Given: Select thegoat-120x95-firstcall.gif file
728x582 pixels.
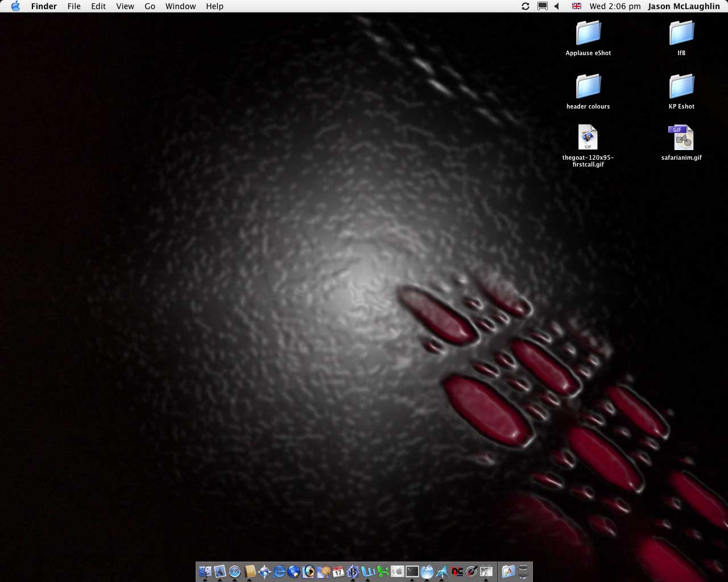Looking at the screenshot, I should [588, 146].
